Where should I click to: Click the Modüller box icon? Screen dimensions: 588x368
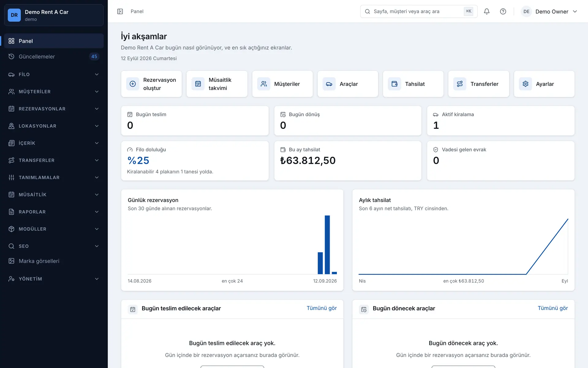(x=11, y=229)
